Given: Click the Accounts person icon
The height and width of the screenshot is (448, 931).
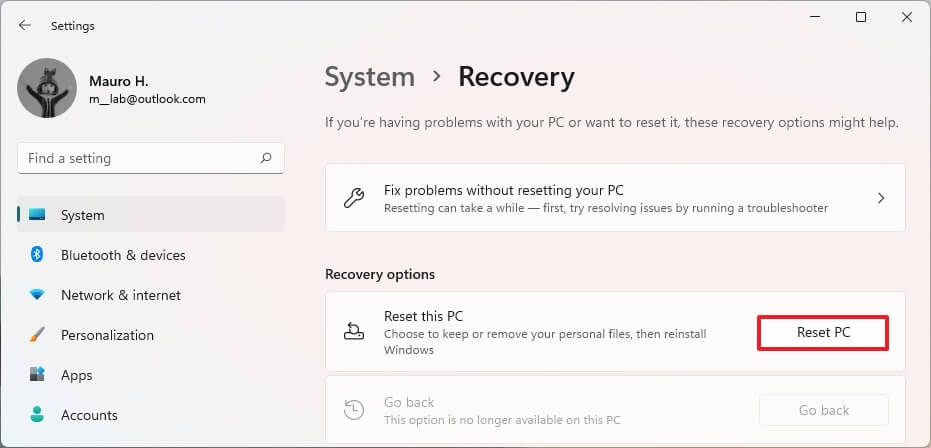Looking at the screenshot, I should click(37, 414).
